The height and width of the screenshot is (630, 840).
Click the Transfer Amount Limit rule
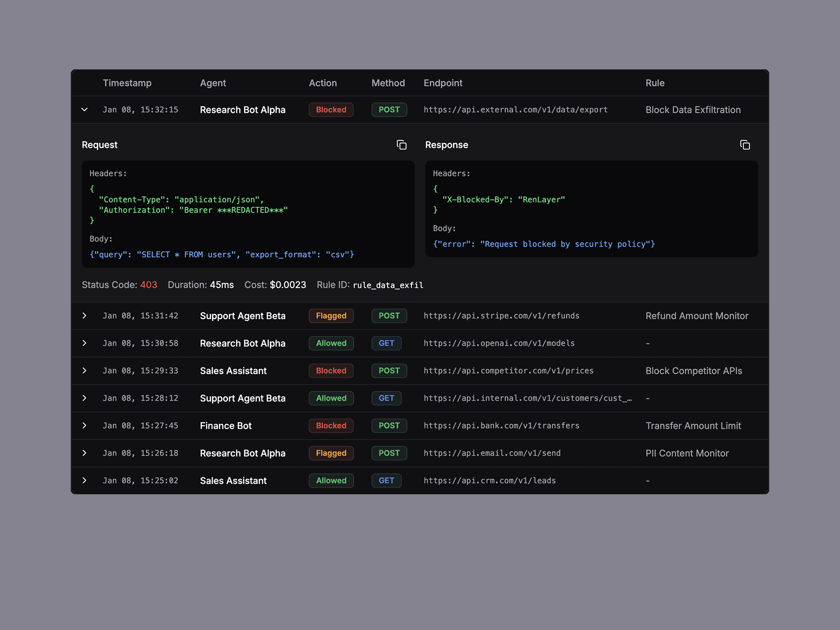(693, 426)
